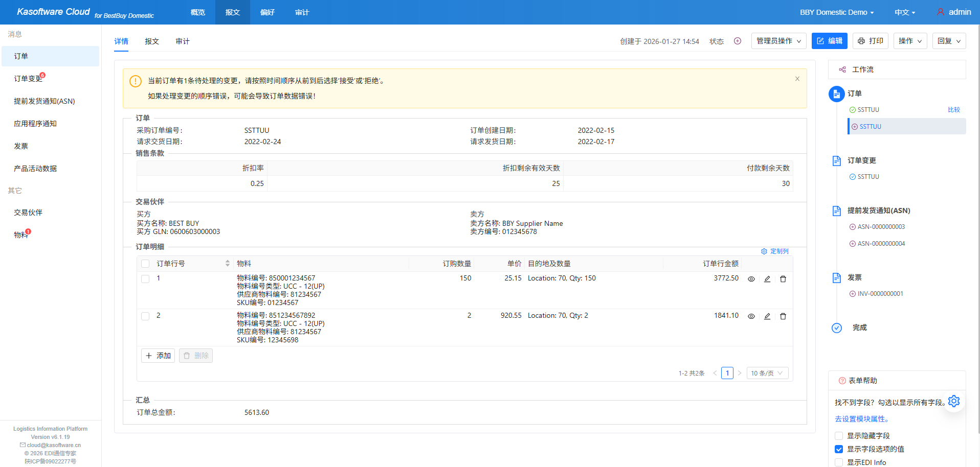
Task: Click 比较 link next to SSTTUU
Action: (x=953, y=109)
